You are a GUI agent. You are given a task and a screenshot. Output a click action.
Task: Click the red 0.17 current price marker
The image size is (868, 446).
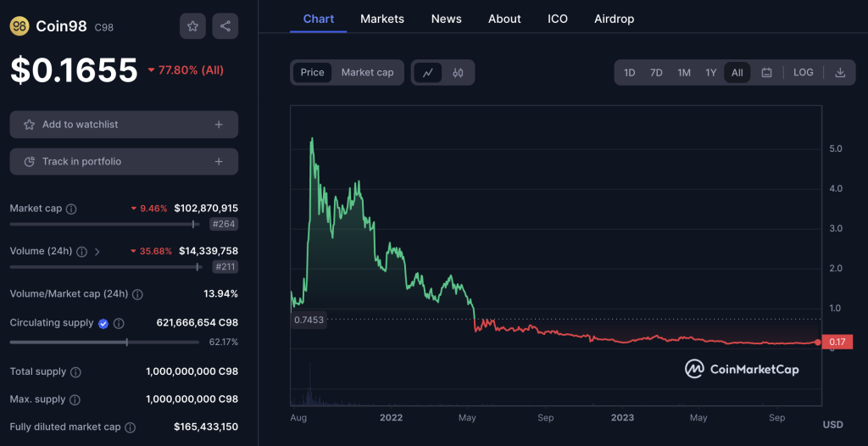coord(837,343)
